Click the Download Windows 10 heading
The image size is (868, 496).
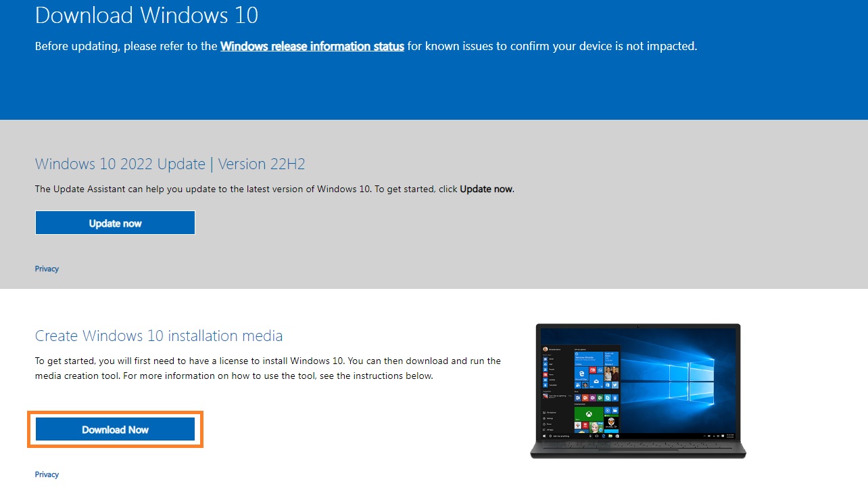(147, 15)
